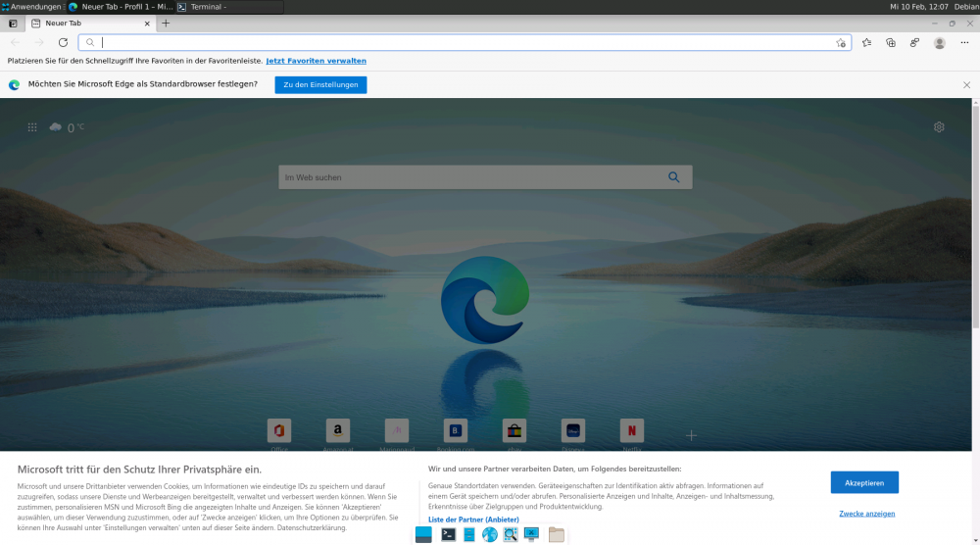Dismiss the default browser prompt bar
Image resolution: width=980 pixels, height=545 pixels.
[966, 84]
